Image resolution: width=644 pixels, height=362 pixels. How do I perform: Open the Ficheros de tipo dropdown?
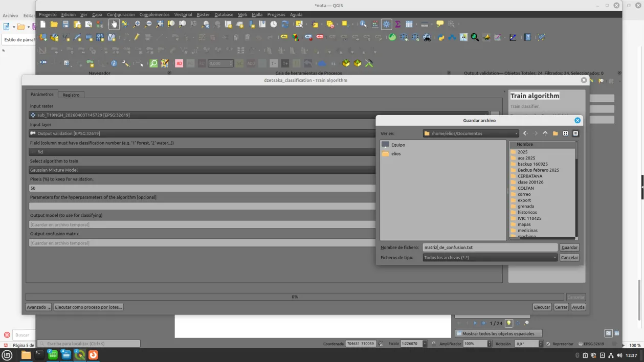click(490, 258)
